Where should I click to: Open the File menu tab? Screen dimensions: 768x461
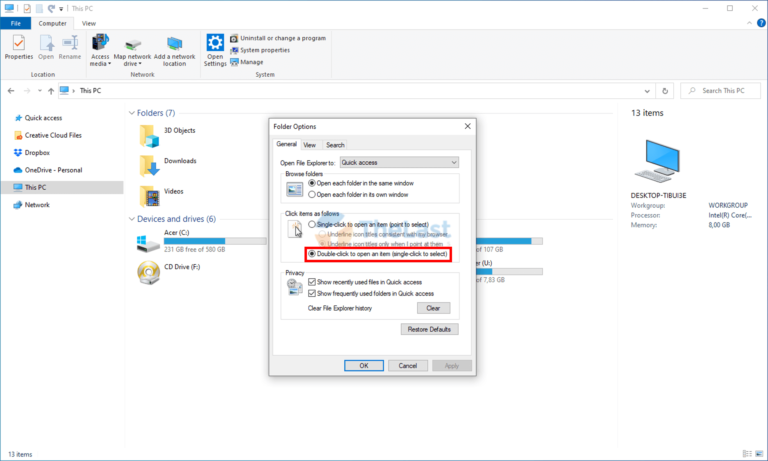[x=16, y=23]
